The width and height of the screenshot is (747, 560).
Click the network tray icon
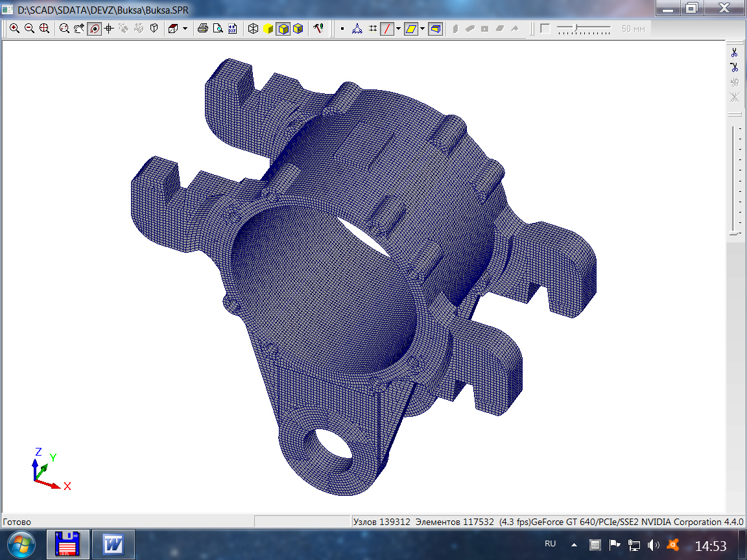[634, 544]
